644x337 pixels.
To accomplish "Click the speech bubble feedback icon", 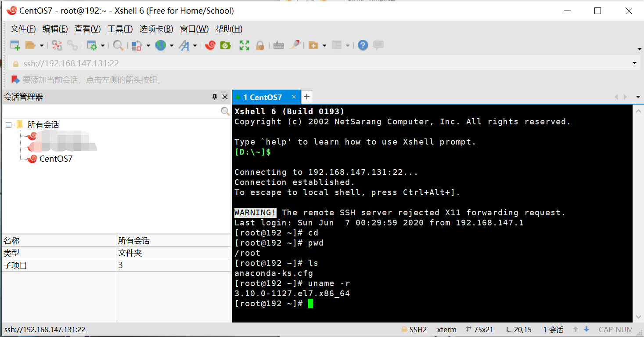I will [378, 45].
